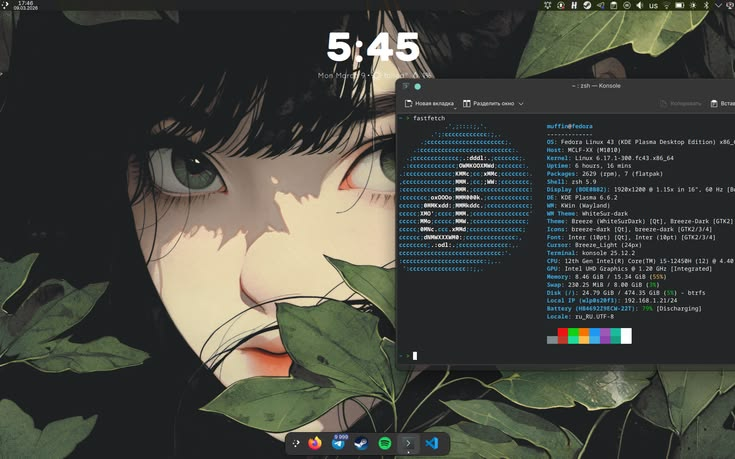Click the Memory usage line in terminal
Viewport: 735px width, 459px height.
pyautogui.click(x=606, y=277)
